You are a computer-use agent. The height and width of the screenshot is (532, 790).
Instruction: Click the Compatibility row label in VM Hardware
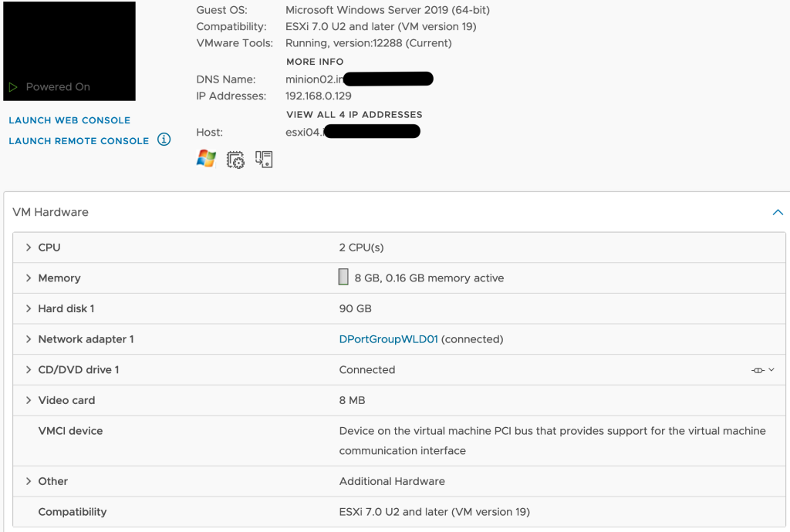73,512
